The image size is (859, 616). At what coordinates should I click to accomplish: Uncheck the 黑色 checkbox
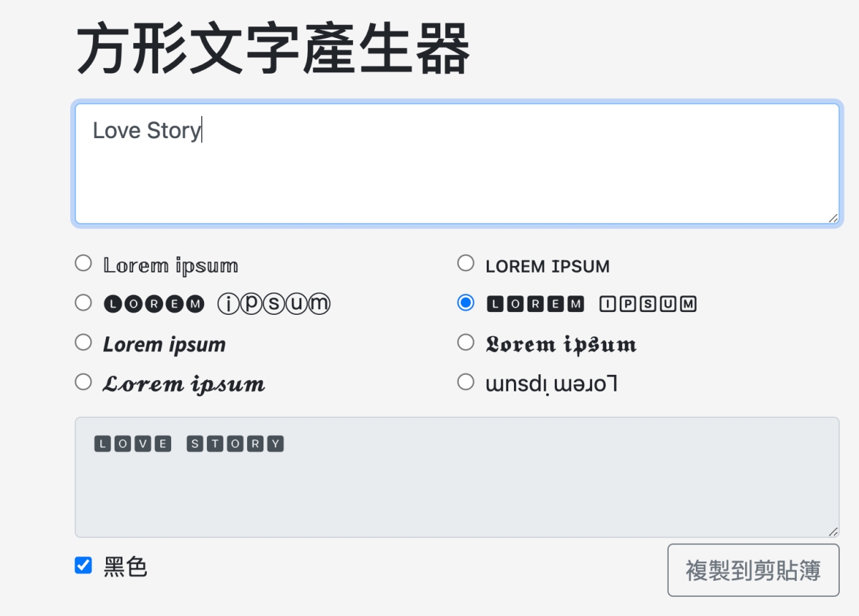83,566
